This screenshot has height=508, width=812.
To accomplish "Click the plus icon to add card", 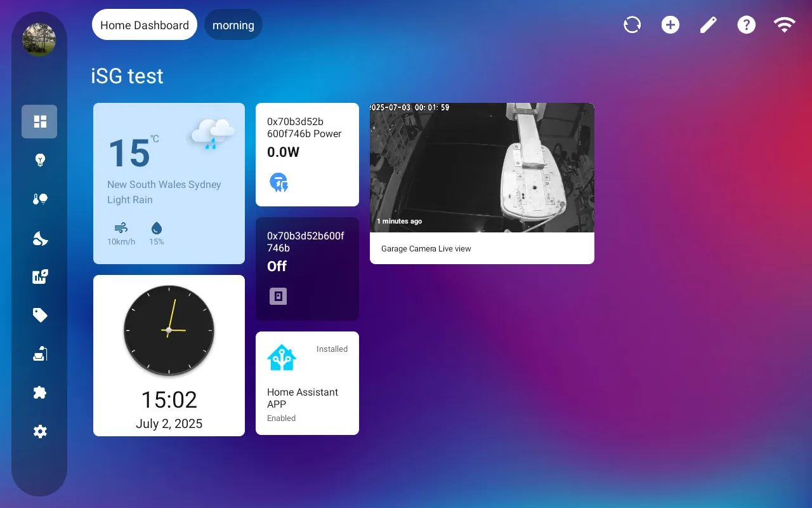I will 670,25.
